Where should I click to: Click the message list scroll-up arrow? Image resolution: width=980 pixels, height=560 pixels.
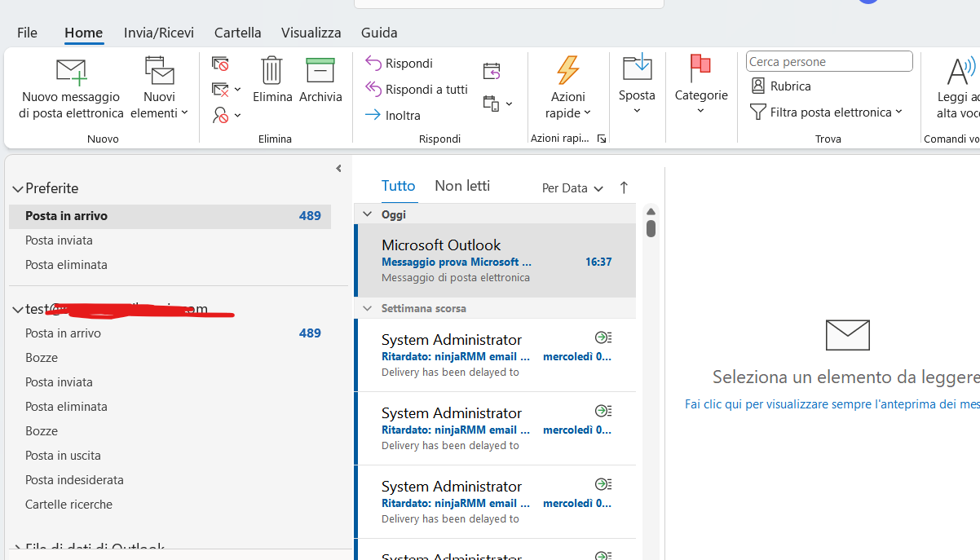click(651, 211)
